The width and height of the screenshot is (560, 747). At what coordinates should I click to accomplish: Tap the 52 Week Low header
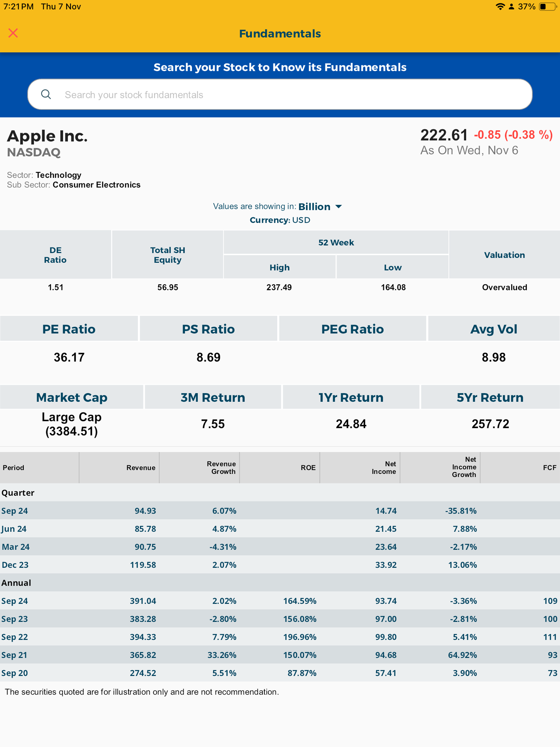pyautogui.click(x=392, y=267)
